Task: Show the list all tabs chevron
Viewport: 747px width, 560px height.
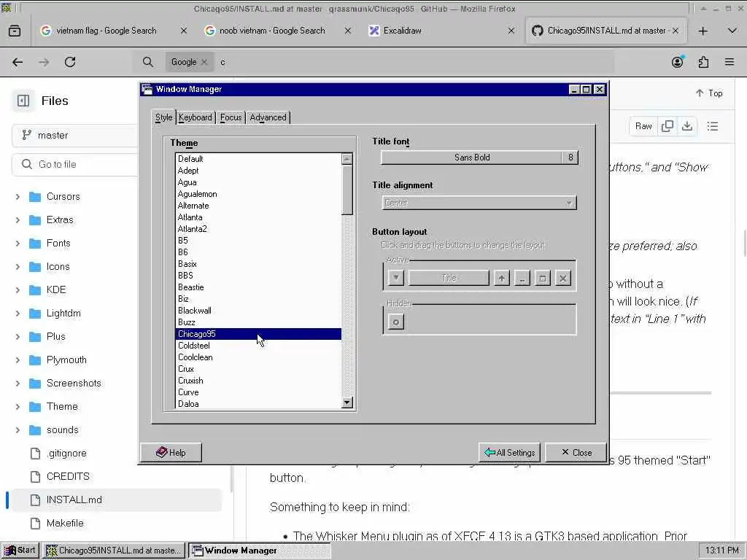Action: (x=732, y=31)
